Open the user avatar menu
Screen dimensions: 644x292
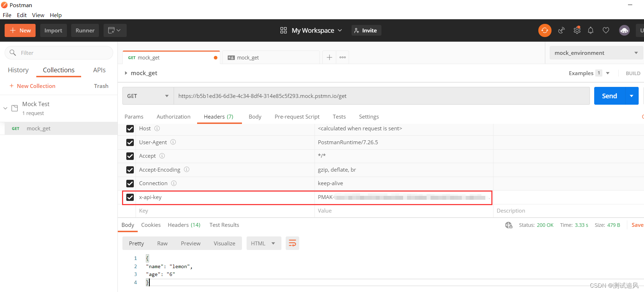pos(624,30)
